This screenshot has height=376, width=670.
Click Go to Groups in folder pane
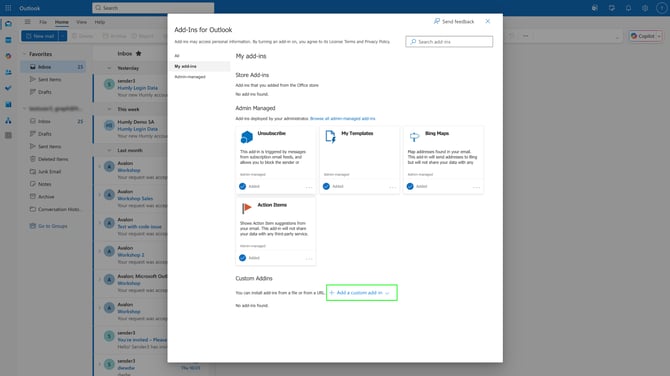click(48, 226)
